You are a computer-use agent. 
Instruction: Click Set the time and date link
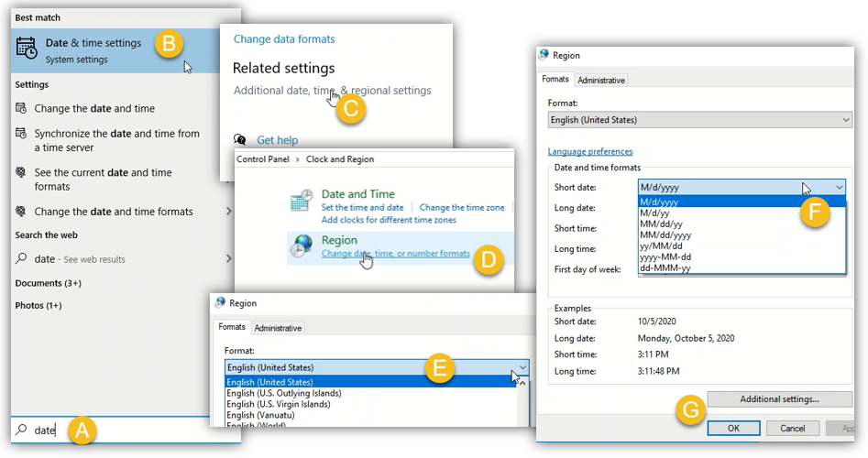(363, 207)
